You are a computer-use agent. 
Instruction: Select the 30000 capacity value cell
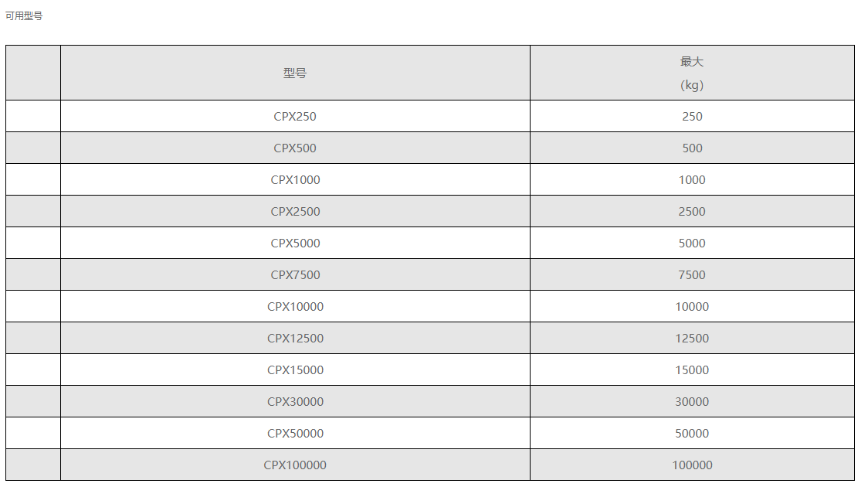click(692, 402)
